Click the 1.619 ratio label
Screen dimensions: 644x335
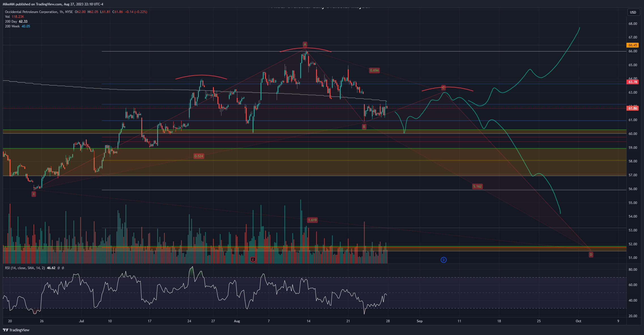click(312, 220)
